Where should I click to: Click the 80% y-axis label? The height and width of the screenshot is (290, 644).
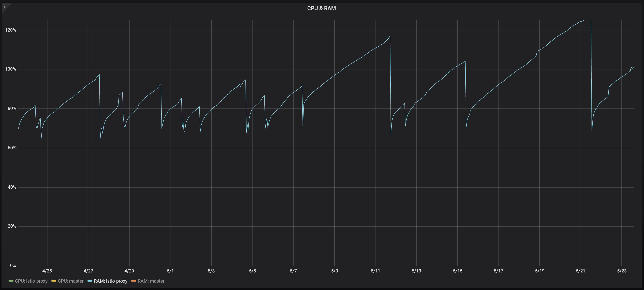click(x=12, y=108)
